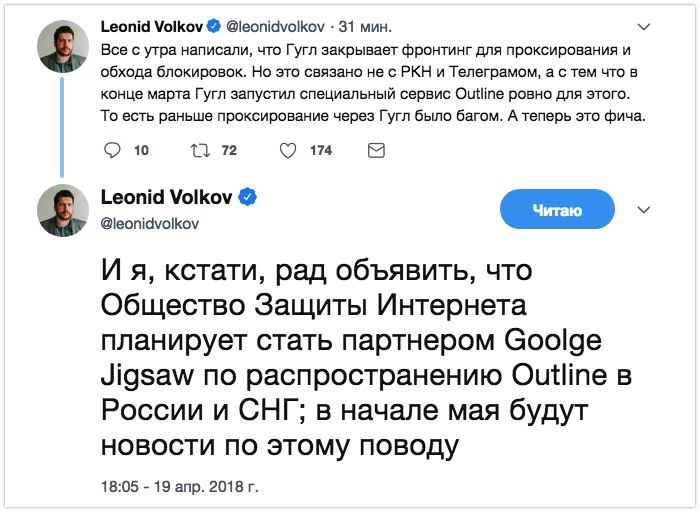
Task: Toggle the Читаю follow button
Action: pos(555,210)
